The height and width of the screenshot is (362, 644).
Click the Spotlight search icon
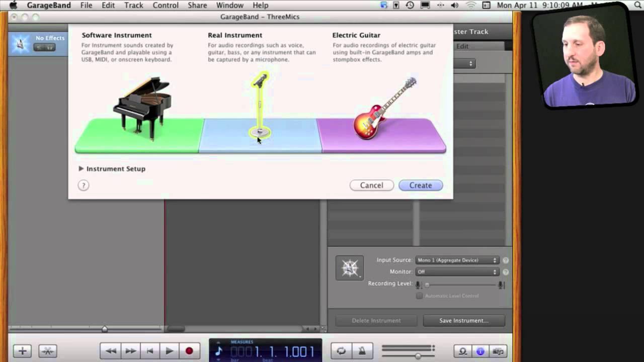pos(637,5)
